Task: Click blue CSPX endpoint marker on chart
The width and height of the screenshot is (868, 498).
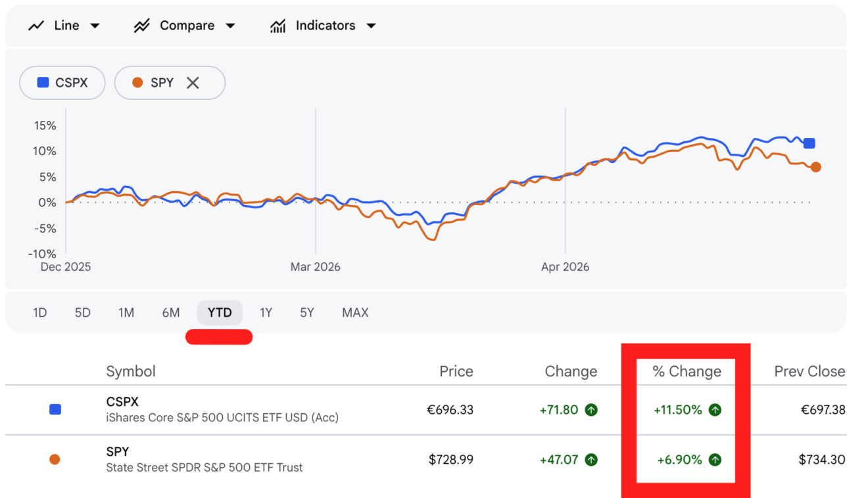Action: pyautogui.click(x=809, y=143)
